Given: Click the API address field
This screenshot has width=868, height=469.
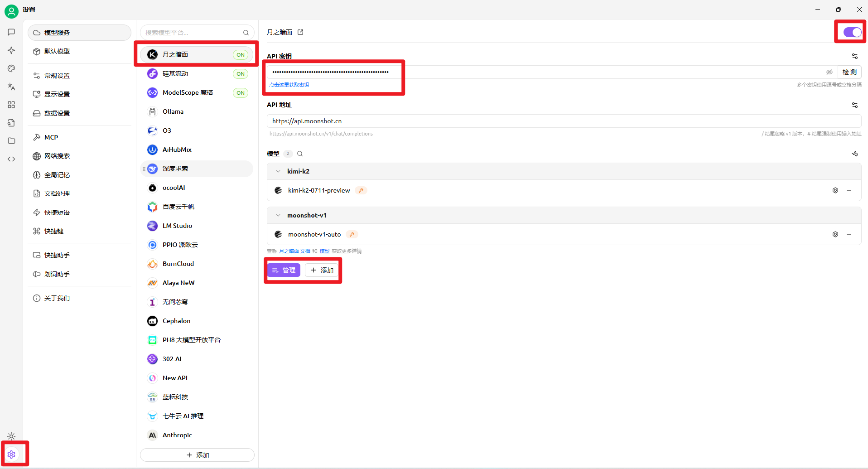Looking at the screenshot, I should click(x=564, y=121).
